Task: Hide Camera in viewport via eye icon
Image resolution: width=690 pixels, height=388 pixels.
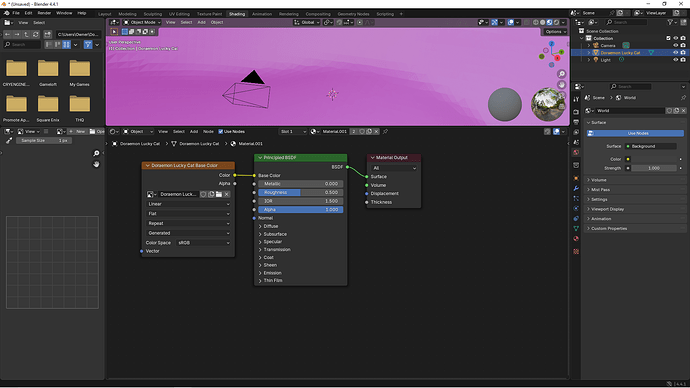Action: coord(675,45)
